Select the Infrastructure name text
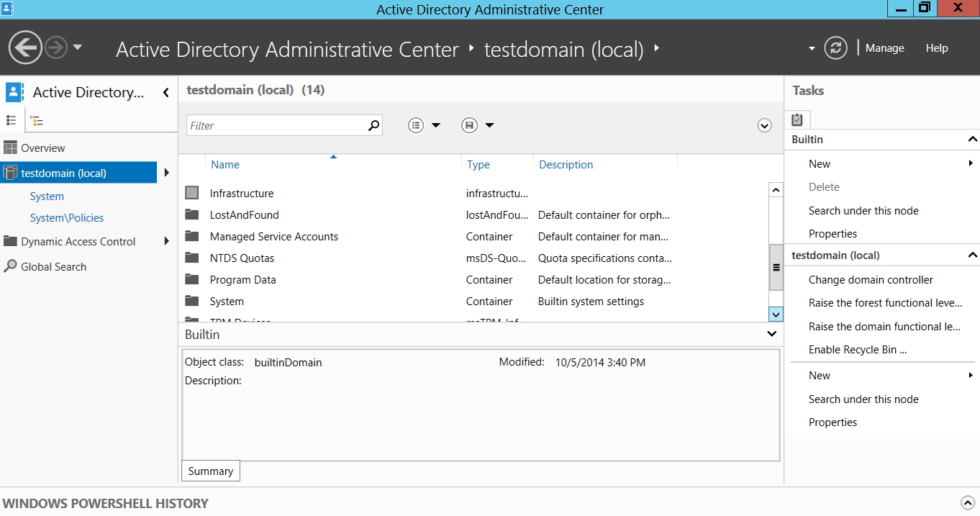Image resolution: width=980 pixels, height=516 pixels. click(242, 194)
